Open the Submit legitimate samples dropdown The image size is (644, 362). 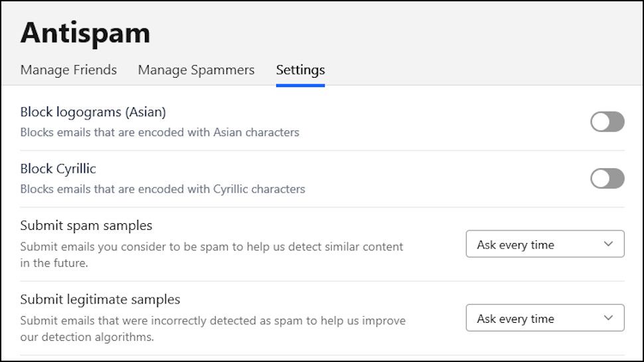pyautogui.click(x=544, y=317)
